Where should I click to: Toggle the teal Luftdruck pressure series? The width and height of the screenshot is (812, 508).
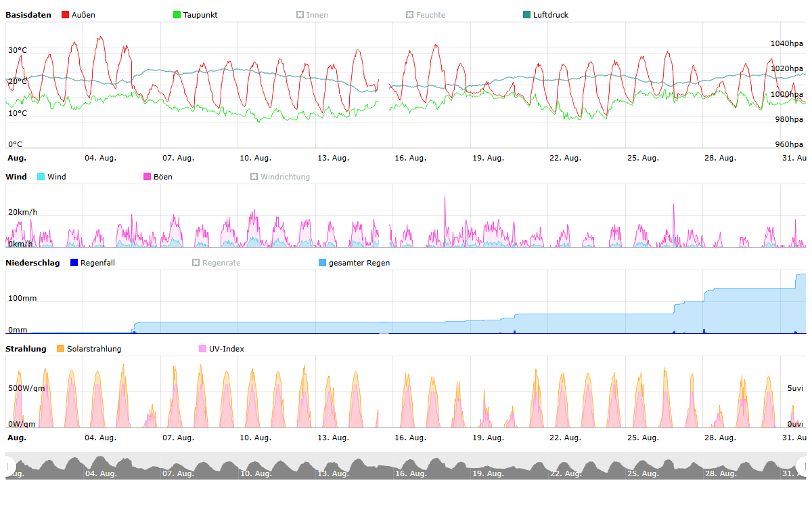(545, 15)
